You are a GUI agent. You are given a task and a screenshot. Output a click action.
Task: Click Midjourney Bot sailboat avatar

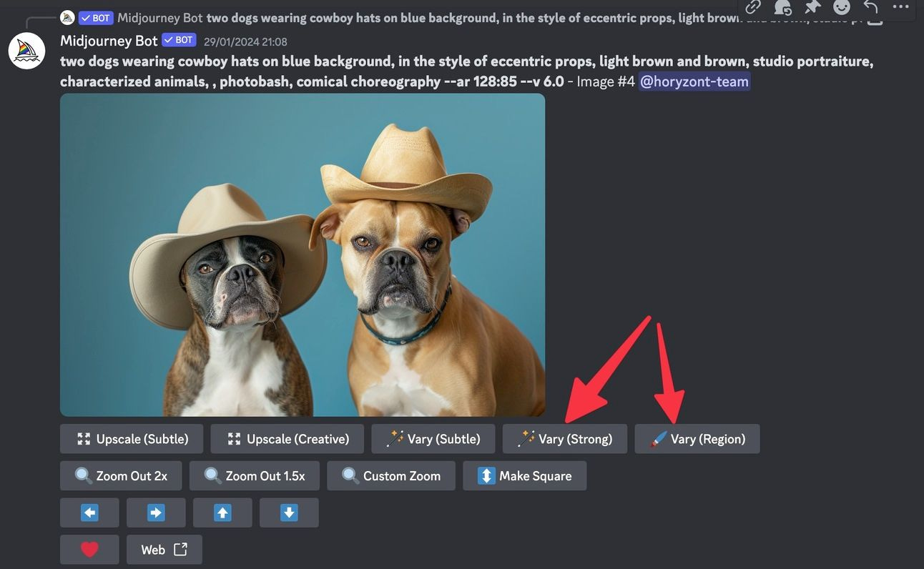(26, 51)
